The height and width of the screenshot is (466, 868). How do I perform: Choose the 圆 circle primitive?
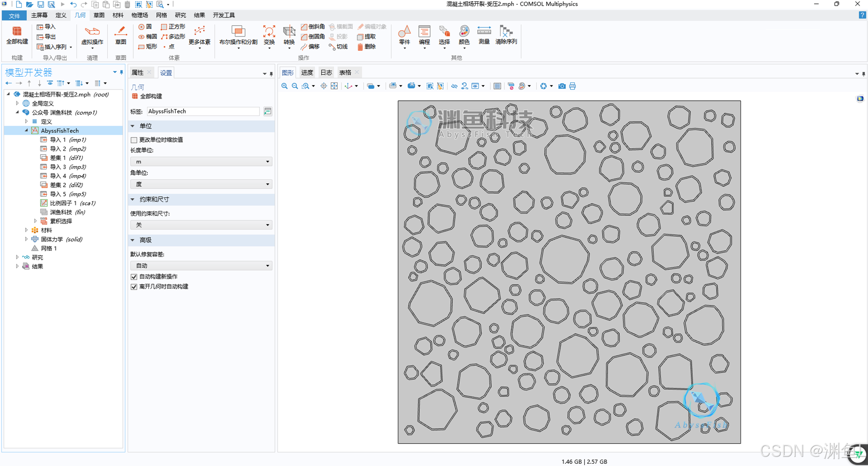(145, 26)
